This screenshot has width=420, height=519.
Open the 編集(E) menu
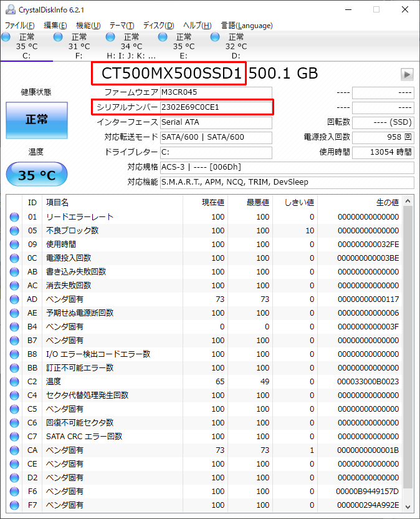pyautogui.click(x=55, y=26)
